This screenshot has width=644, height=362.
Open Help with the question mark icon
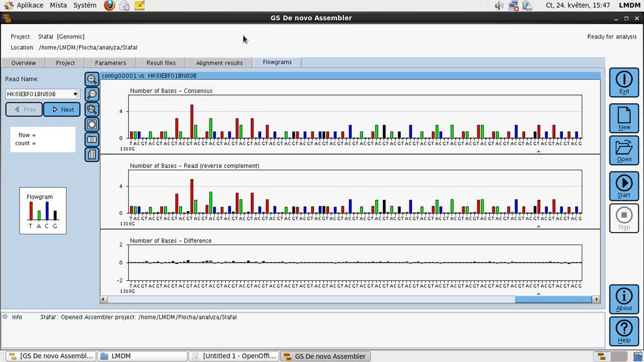tap(624, 331)
